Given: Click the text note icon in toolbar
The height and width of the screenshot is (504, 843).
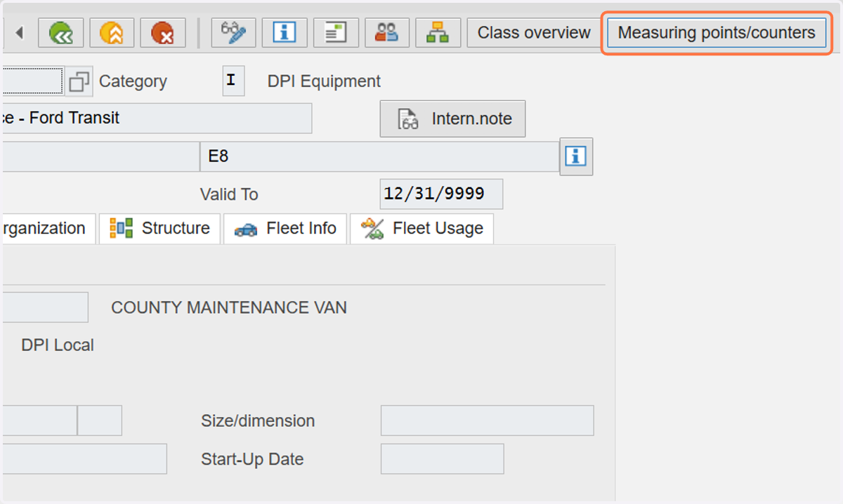Looking at the screenshot, I should [x=336, y=32].
